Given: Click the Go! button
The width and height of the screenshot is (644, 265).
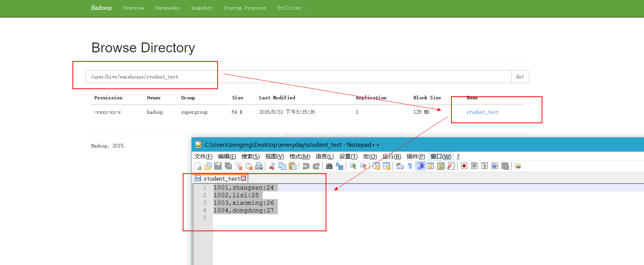Looking at the screenshot, I should [520, 77].
